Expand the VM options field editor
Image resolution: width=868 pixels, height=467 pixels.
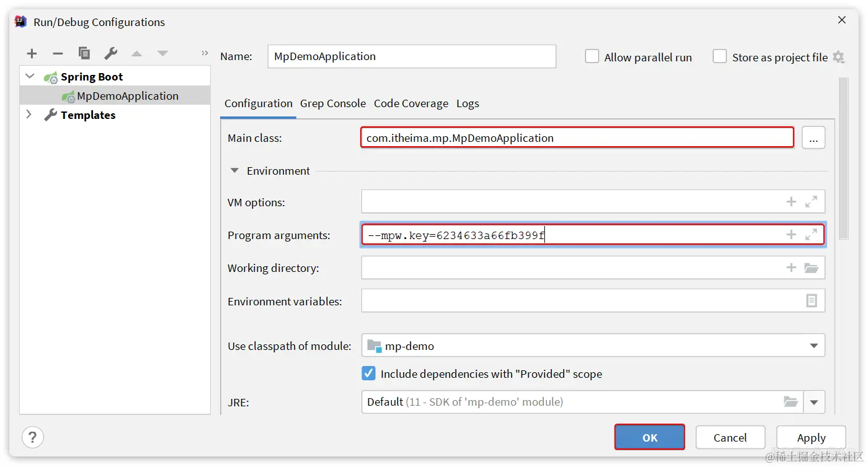pyautogui.click(x=811, y=201)
